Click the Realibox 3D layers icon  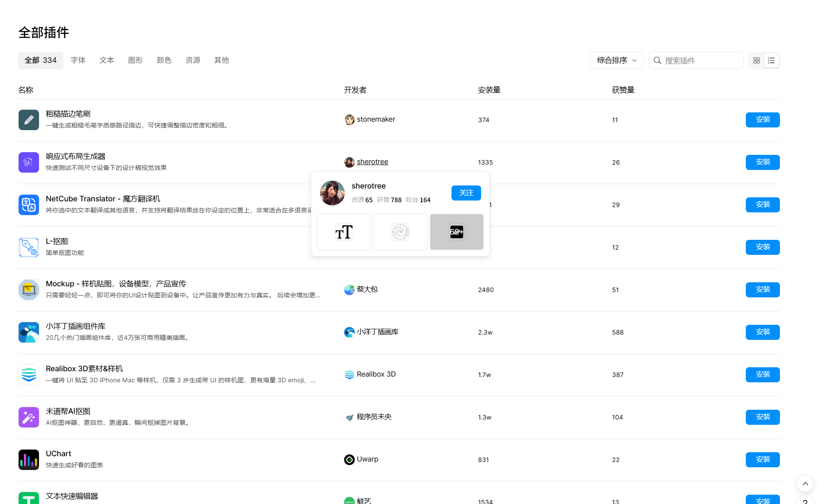click(29, 375)
